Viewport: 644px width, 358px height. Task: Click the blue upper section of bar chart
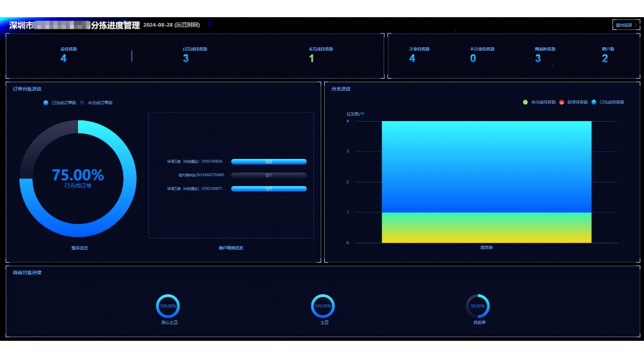click(487, 166)
